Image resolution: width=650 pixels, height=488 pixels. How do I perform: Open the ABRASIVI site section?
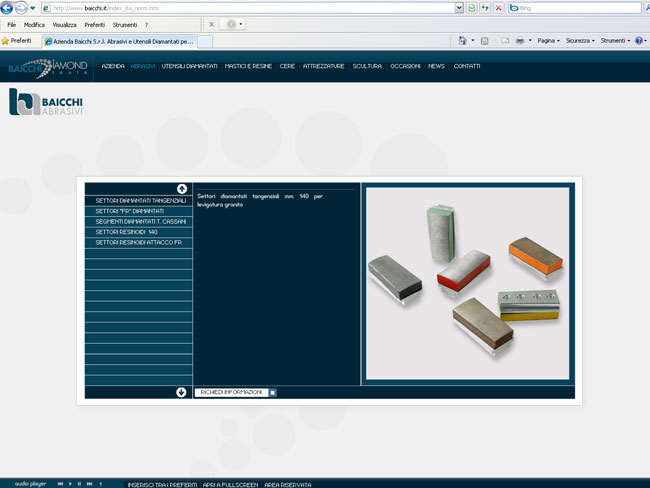click(143, 66)
